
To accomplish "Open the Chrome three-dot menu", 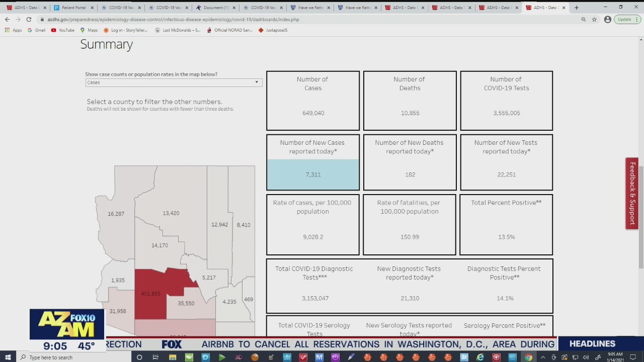I will pos(638,19).
